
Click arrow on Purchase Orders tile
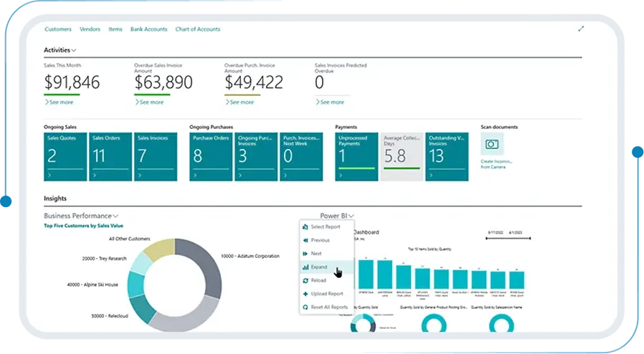[195, 175]
